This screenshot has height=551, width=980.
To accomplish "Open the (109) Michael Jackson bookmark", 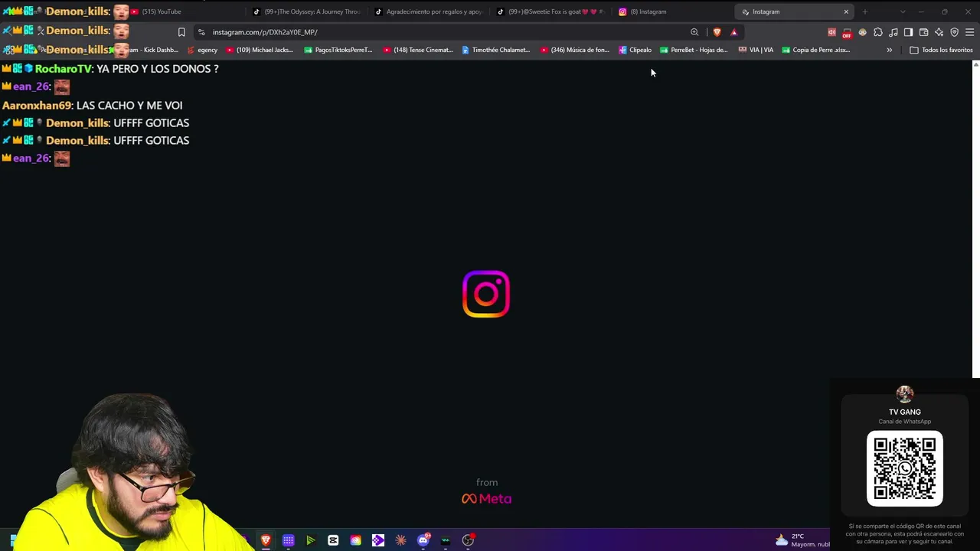I will [x=260, y=50].
